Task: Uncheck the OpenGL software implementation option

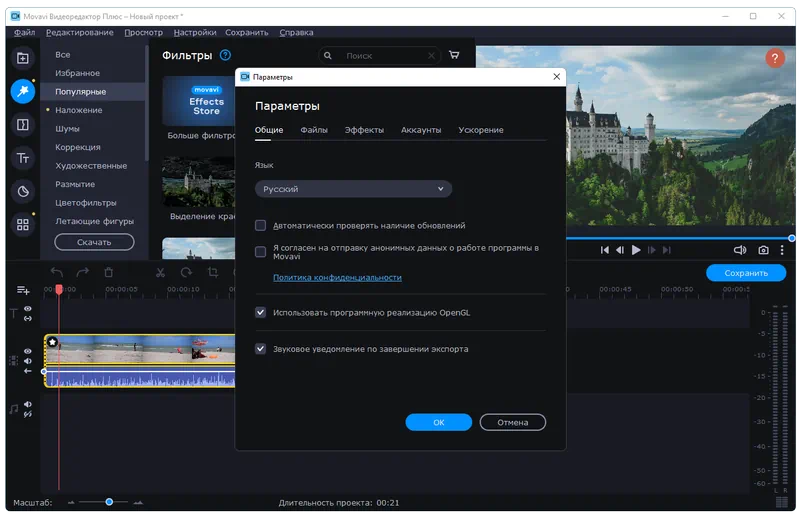Action: coord(261,312)
